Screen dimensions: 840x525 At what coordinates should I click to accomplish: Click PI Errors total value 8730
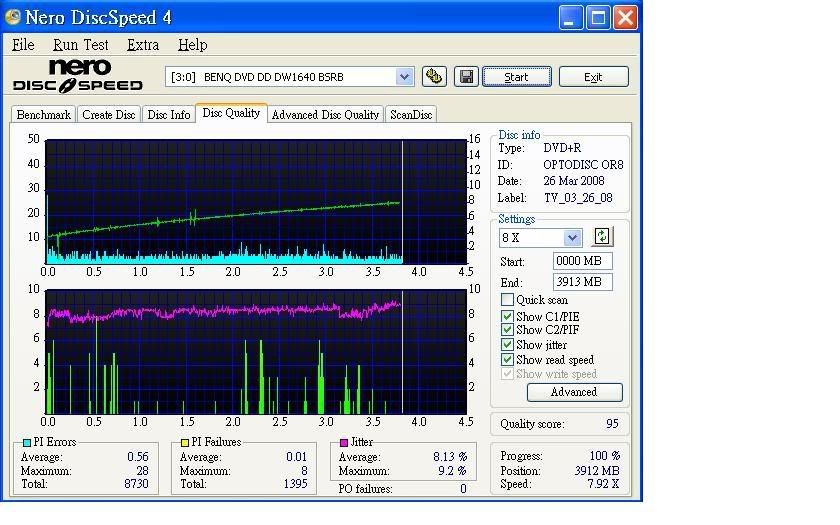coord(136,484)
